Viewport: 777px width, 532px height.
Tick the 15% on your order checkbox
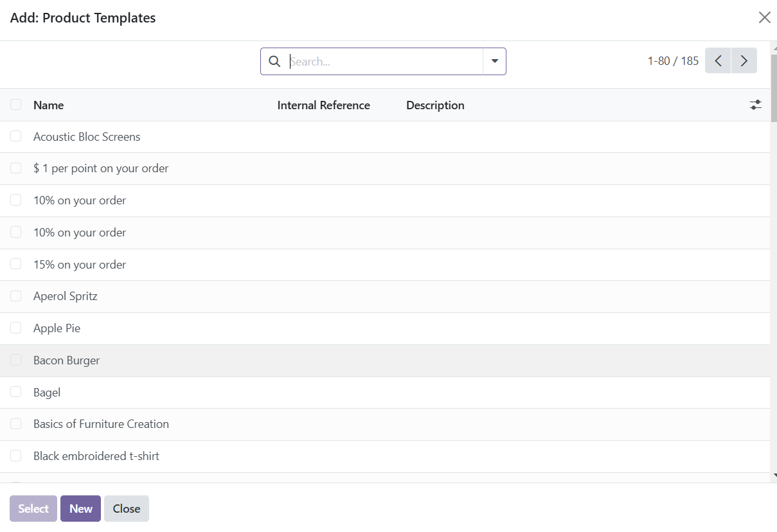coord(16,264)
